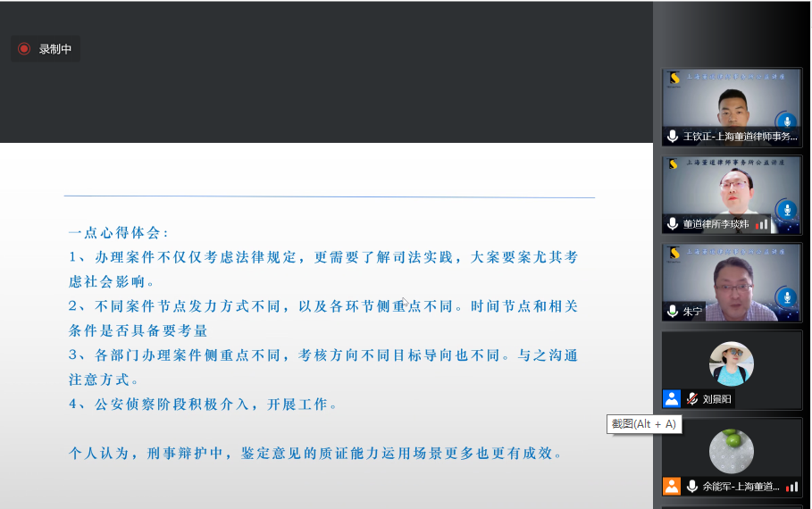The height and width of the screenshot is (509, 812).
Task: Click microphone icon beside 余能军-上海董道
Action: (692, 486)
